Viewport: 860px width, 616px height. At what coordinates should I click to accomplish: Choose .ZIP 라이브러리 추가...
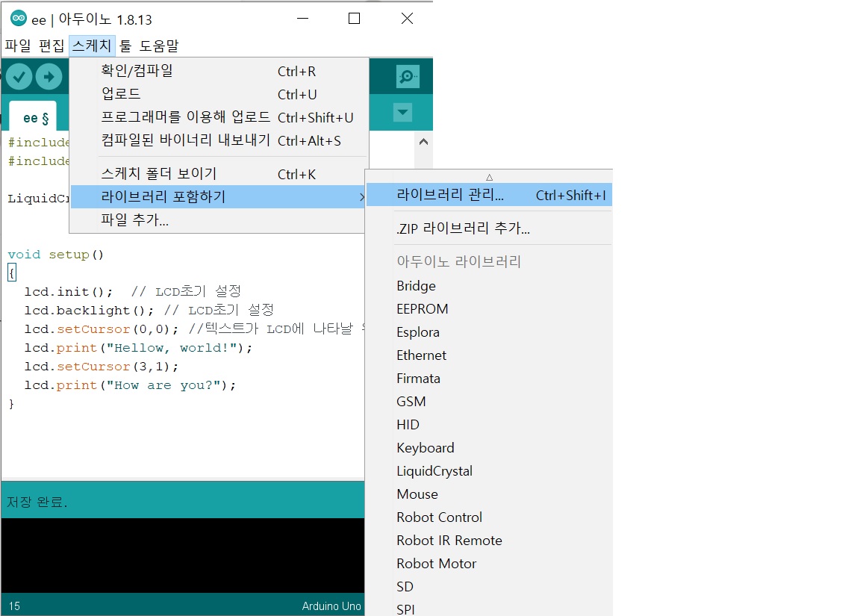point(489,228)
